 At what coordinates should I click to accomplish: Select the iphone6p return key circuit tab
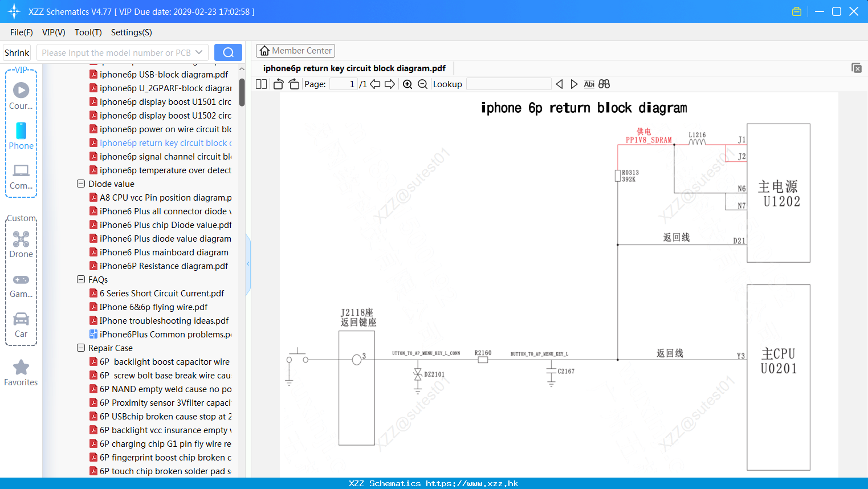pos(354,68)
